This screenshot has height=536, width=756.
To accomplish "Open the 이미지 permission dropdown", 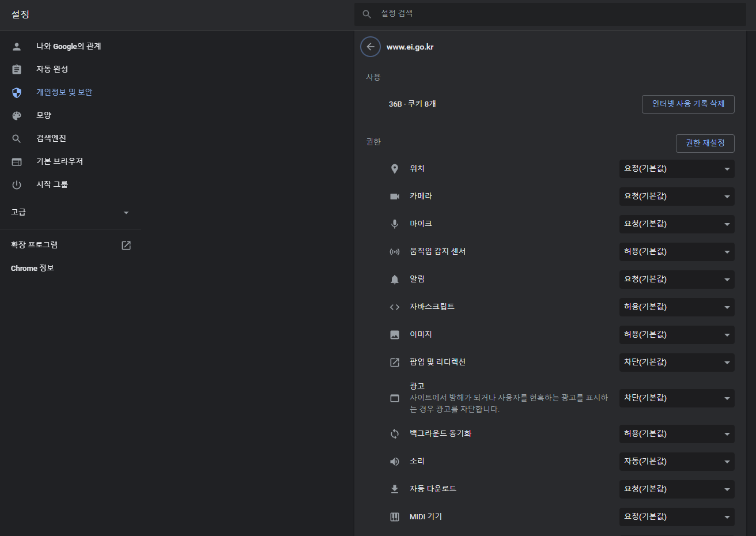I will click(677, 335).
